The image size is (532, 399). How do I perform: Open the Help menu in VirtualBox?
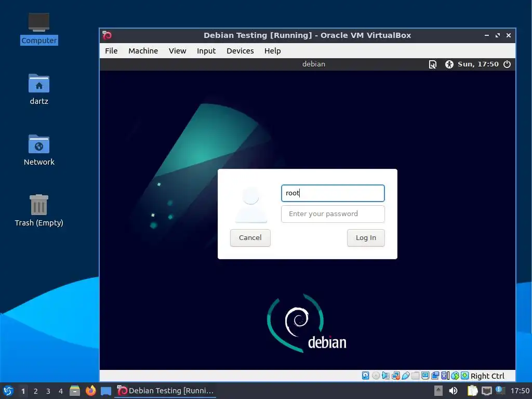(x=272, y=51)
